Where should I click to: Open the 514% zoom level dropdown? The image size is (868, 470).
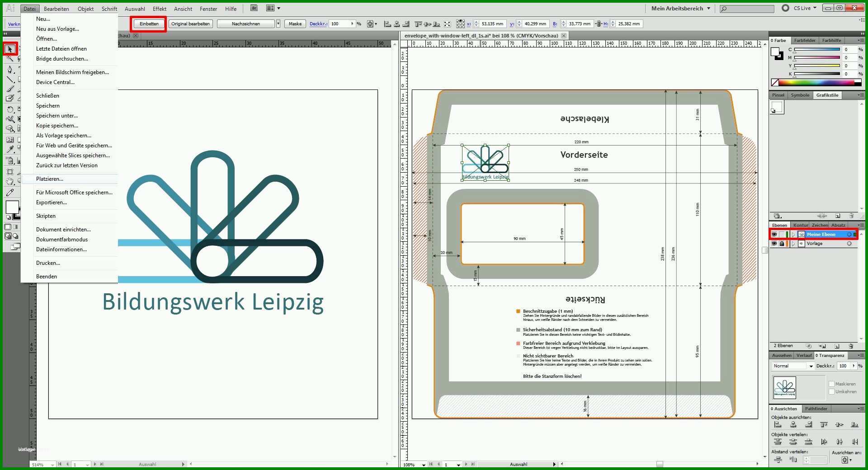[52, 465]
